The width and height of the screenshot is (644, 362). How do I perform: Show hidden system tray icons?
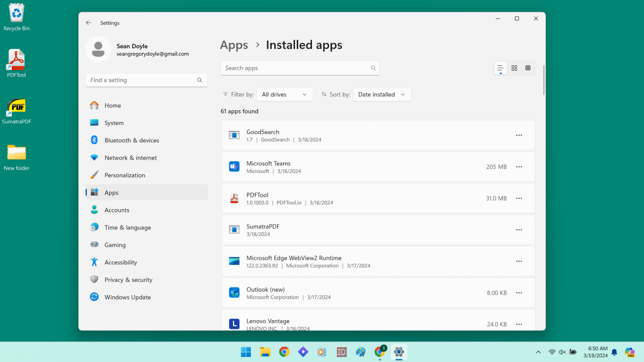tap(538, 352)
